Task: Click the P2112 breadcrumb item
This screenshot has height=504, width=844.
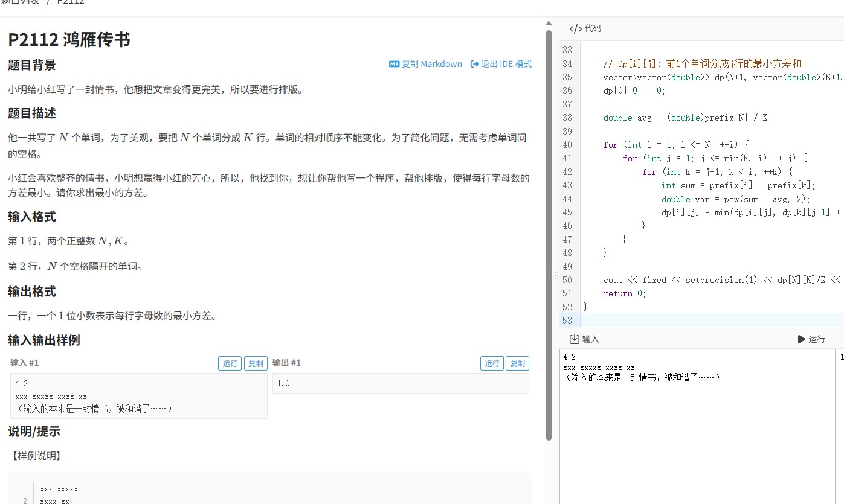Action: [69, 2]
